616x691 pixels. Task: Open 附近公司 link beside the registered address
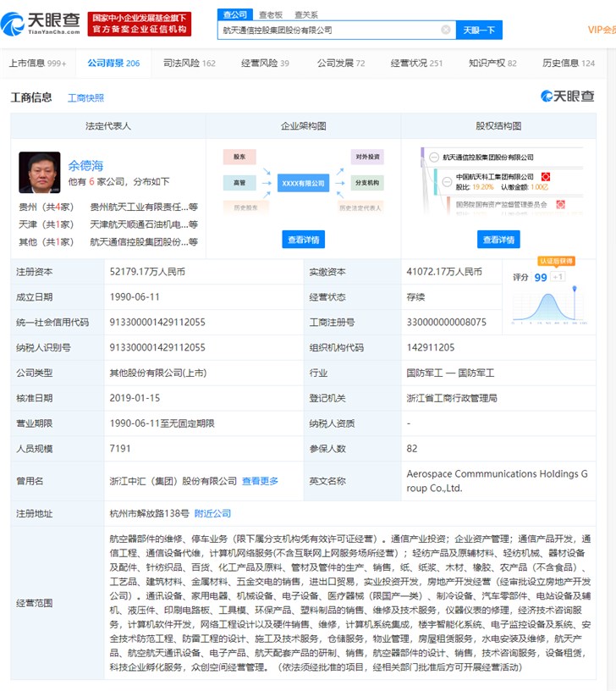pyautogui.click(x=212, y=513)
